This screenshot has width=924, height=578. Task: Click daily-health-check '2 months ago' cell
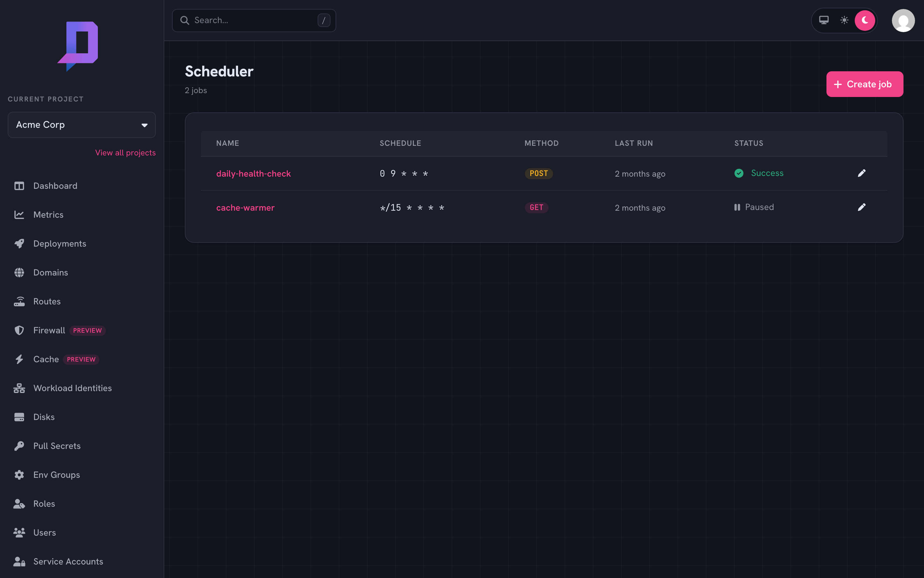[x=640, y=174]
